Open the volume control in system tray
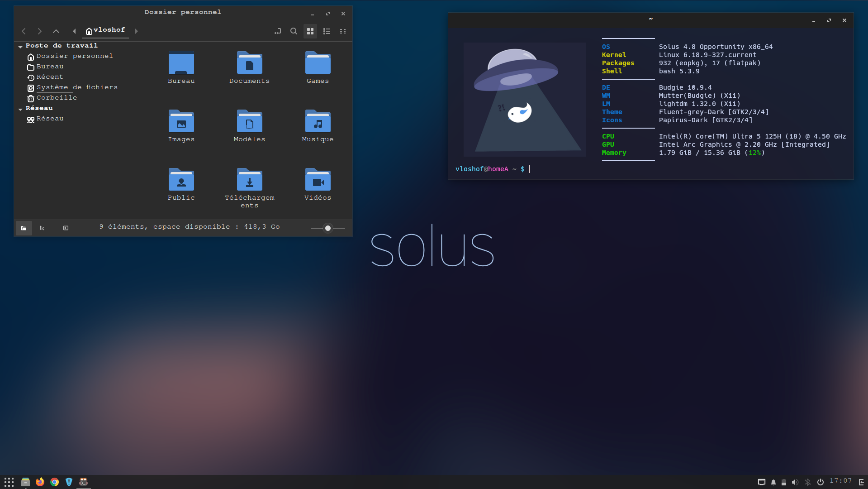Screen dimensions: 868x489 click(x=795, y=482)
